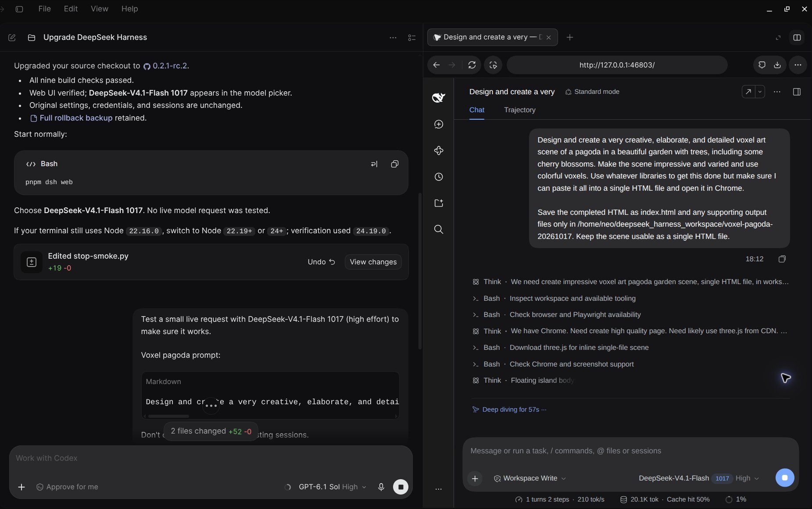Stop the DeepSeek generation
Viewport: 812px width, 509px height.
785,477
